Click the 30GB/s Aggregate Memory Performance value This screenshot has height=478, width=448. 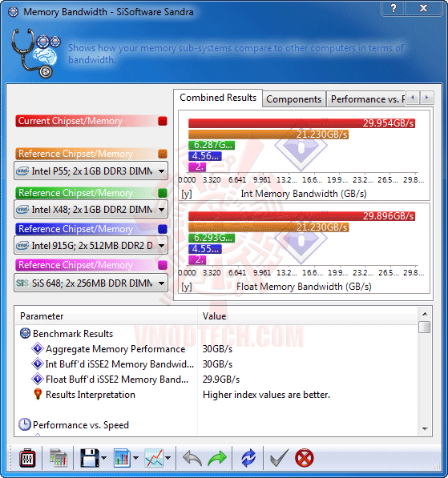coord(217,349)
